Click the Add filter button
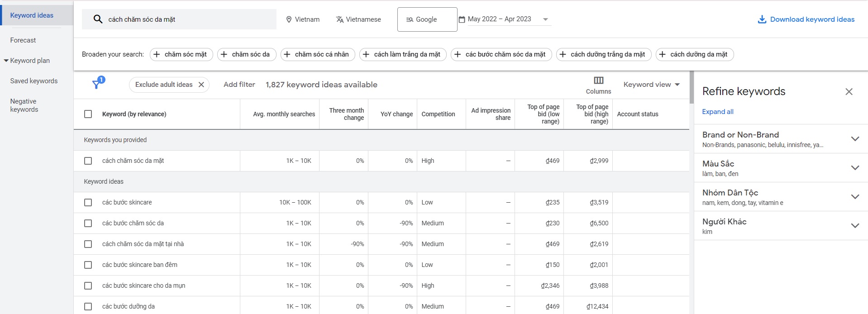 pyautogui.click(x=239, y=85)
